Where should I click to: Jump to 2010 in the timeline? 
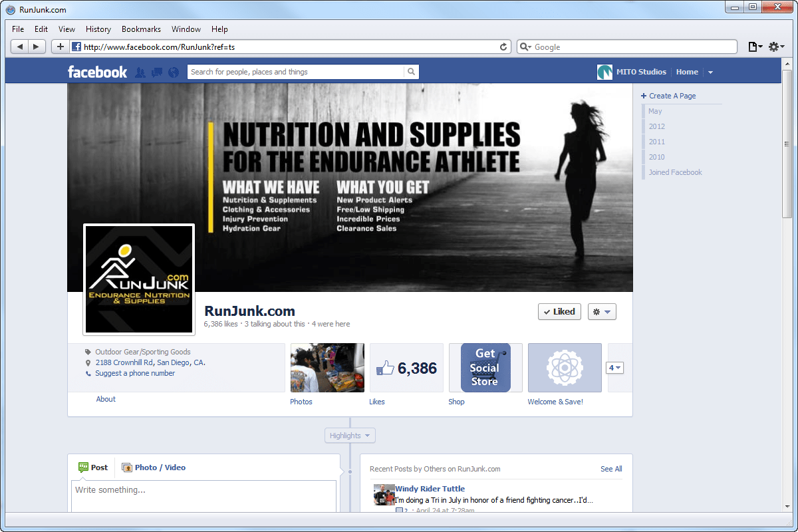pos(656,157)
